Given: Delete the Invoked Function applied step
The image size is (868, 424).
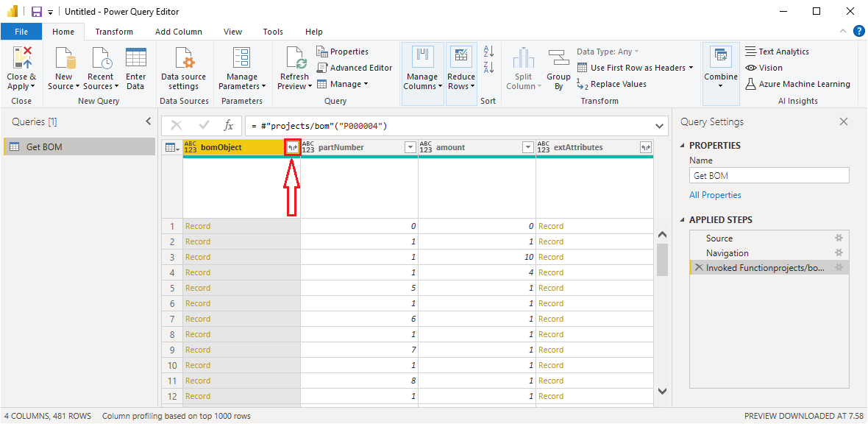Looking at the screenshot, I should tap(698, 268).
